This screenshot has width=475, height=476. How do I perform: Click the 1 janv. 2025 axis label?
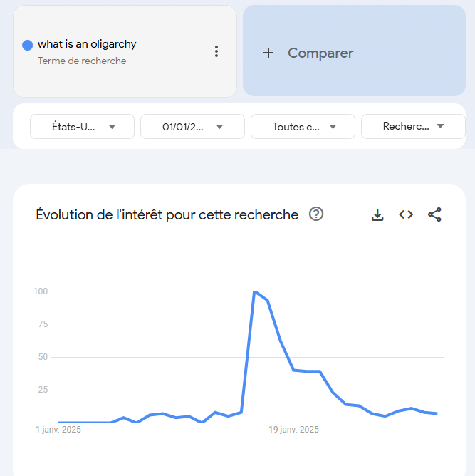point(58,430)
